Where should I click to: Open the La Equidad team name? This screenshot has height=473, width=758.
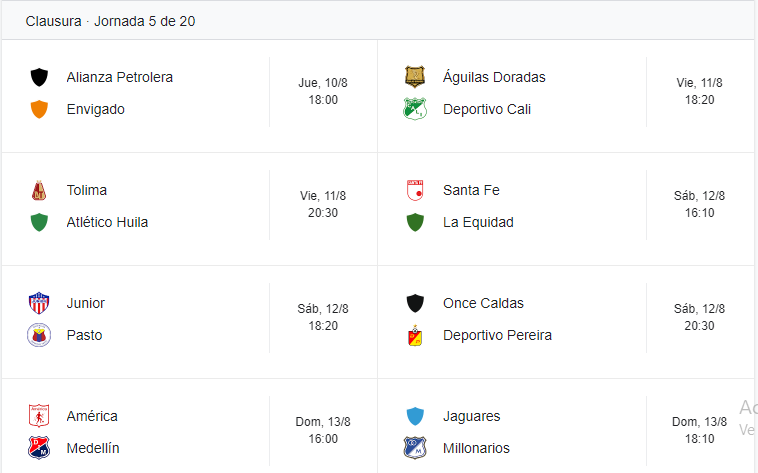[478, 222]
